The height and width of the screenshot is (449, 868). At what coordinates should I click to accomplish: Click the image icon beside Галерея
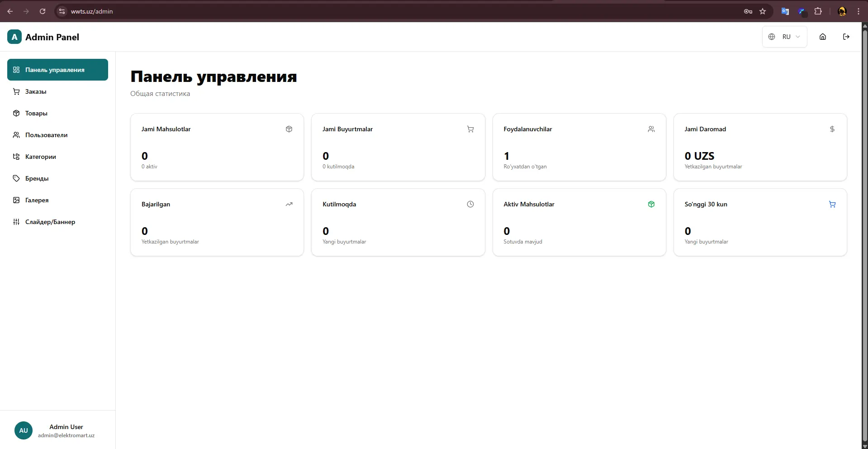coord(16,200)
